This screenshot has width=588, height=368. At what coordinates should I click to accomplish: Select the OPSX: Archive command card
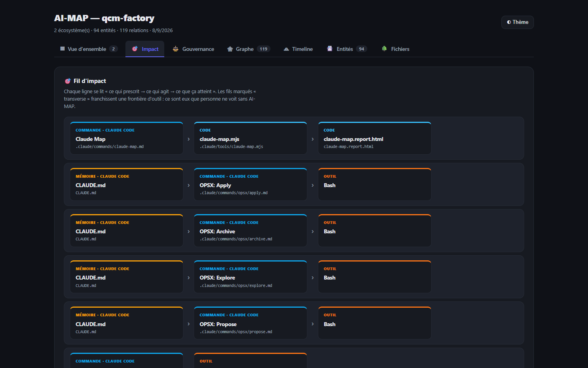click(x=250, y=231)
